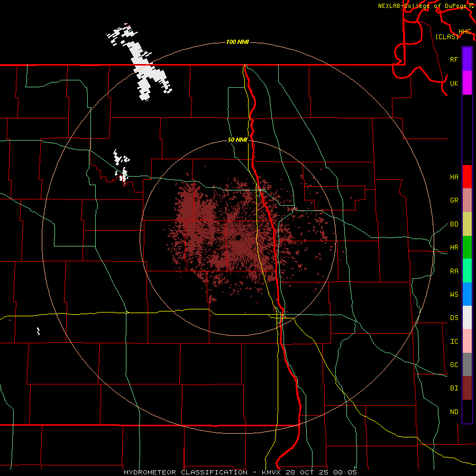Click the HA red legend swatch
Screen dimensions: 476x476
pos(467,177)
